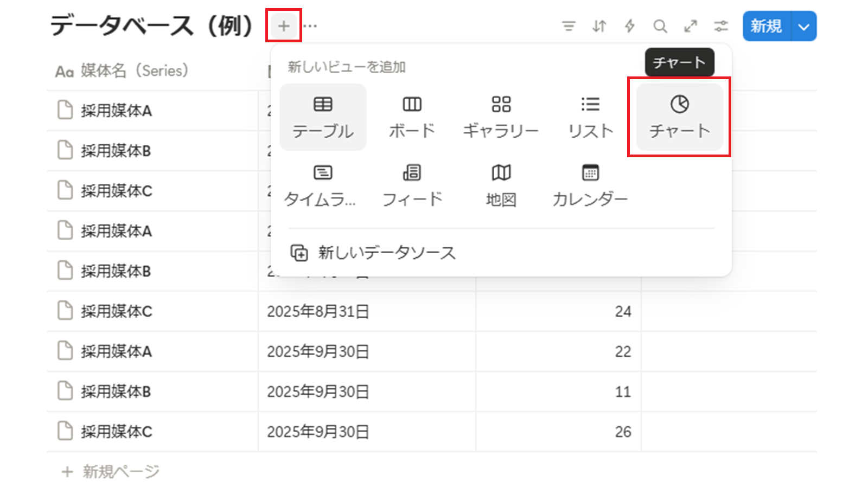Click the blue 新規 button

767,26
